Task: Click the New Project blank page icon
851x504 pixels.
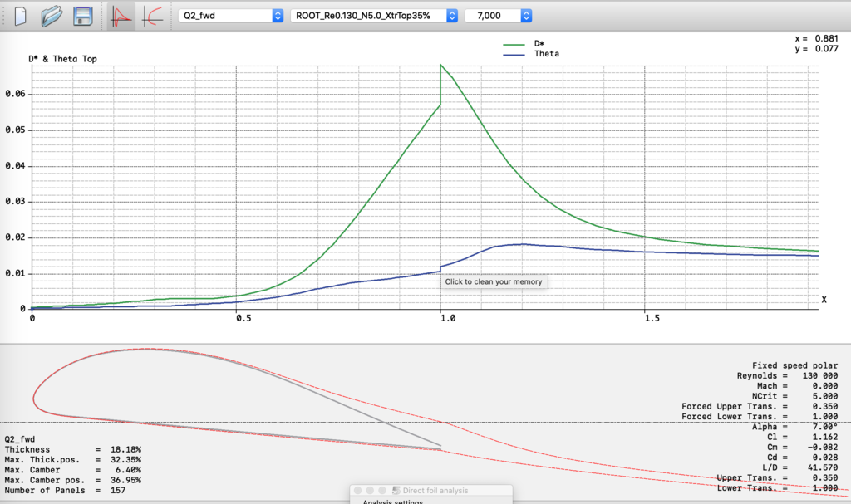Action: pos(21,16)
